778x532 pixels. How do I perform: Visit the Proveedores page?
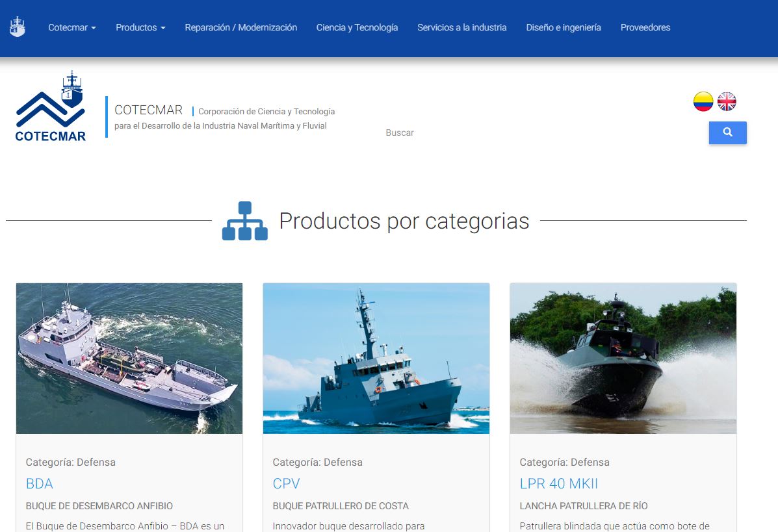click(x=645, y=27)
